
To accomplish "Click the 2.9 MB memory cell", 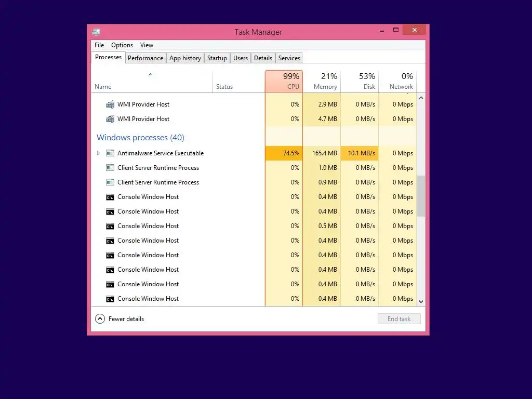I will click(x=322, y=104).
